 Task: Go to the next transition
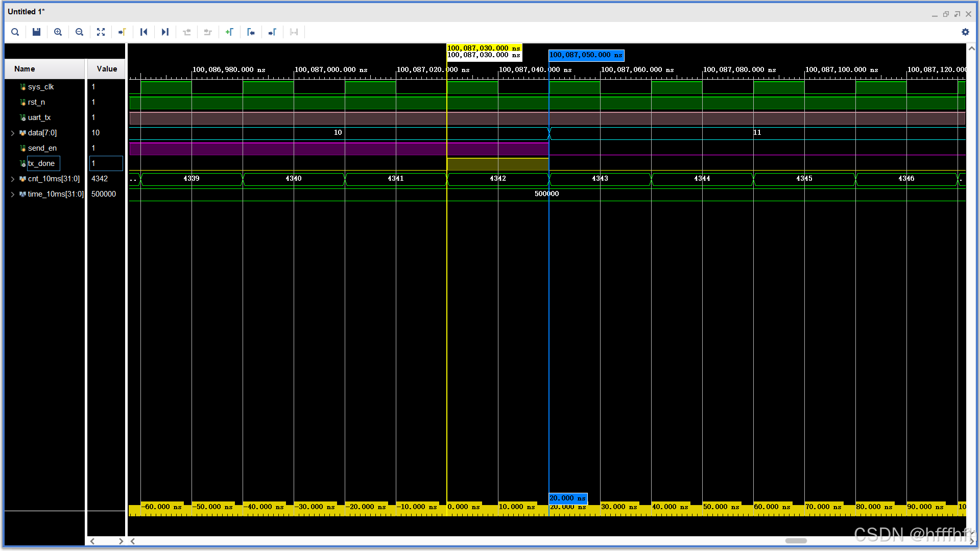pos(208,32)
